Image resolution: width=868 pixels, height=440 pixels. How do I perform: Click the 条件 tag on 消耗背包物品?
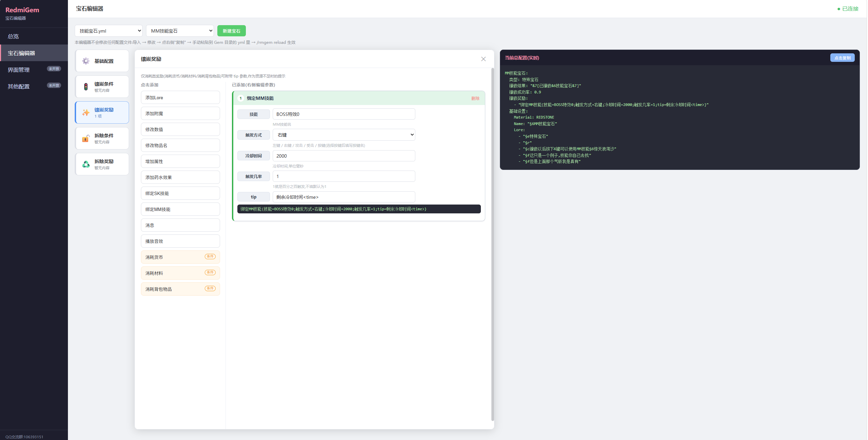[x=210, y=288]
